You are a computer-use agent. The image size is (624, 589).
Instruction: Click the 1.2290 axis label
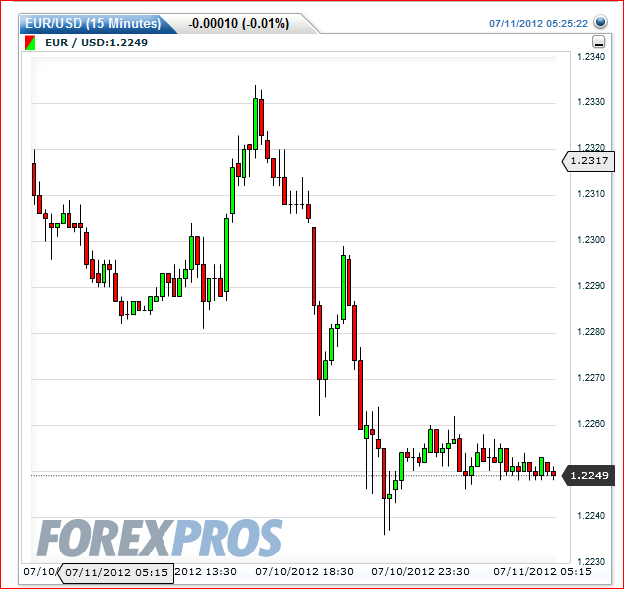(x=591, y=286)
